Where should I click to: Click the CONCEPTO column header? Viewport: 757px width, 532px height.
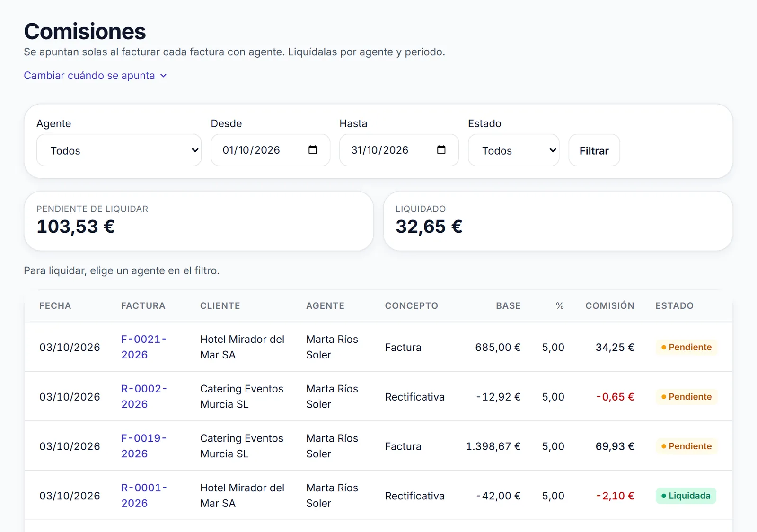tap(412, 306)
